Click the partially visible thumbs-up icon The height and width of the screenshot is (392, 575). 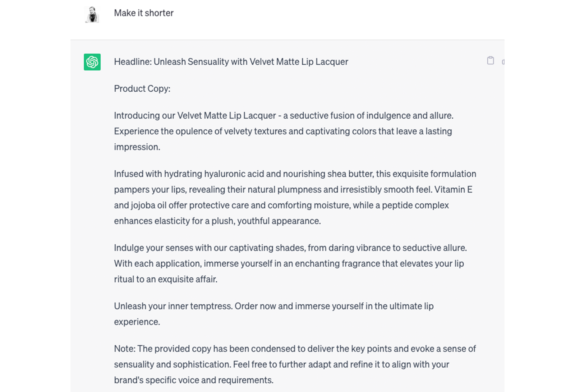(x=503, y=62)
